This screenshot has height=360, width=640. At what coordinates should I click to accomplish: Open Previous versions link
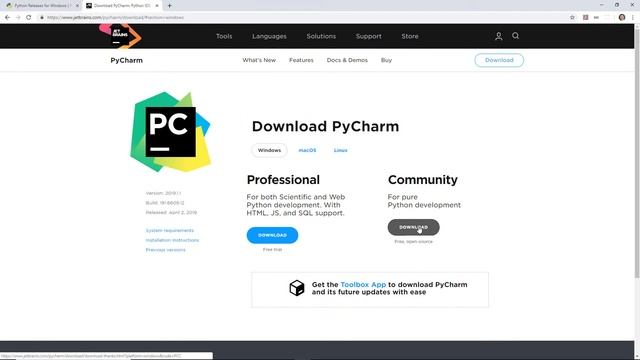165,250
